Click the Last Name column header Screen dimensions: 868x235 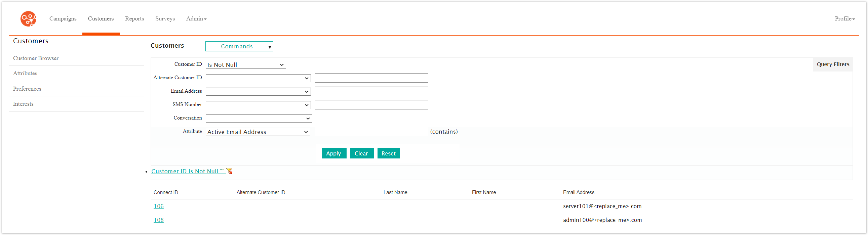[x=395, y=193]
